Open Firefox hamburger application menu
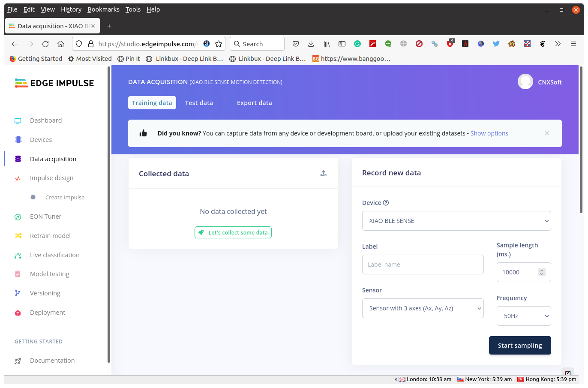Viewport: 588px width, 388px height. (x=573, y=44)
